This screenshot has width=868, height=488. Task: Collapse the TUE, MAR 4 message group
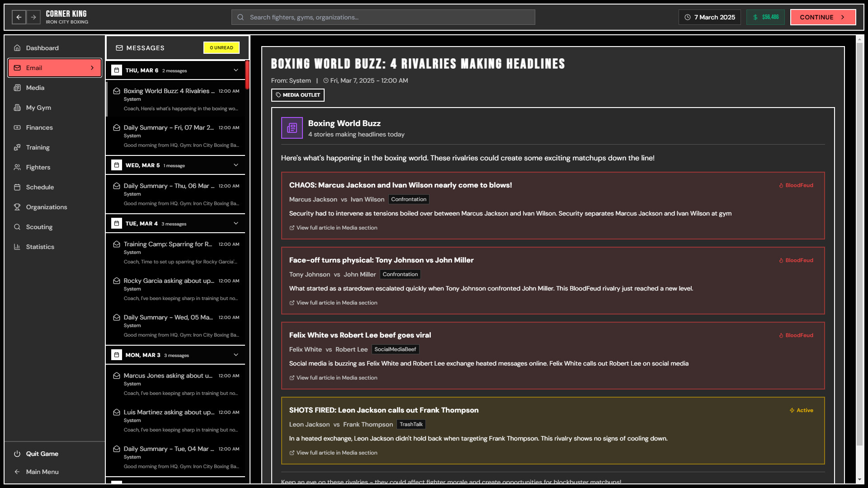(235, 223)
